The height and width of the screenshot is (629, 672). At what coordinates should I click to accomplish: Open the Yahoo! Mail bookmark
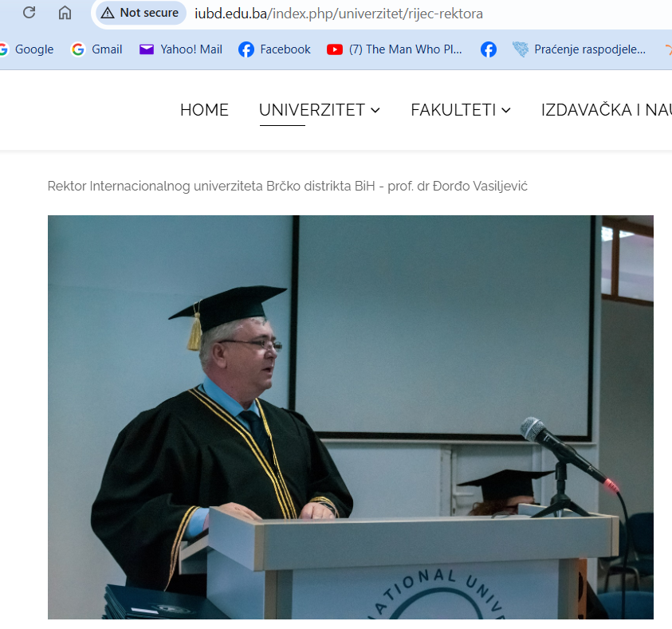tap(181, 49)
